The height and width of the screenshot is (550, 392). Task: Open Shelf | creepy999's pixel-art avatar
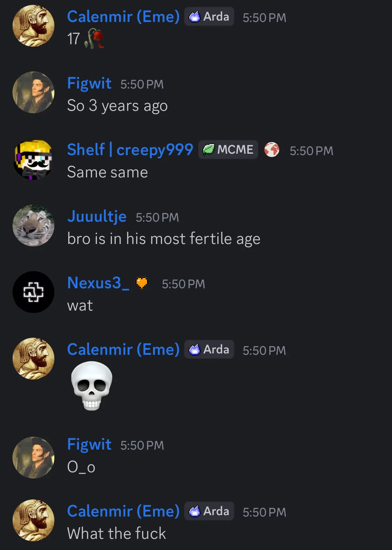point(33,160)
